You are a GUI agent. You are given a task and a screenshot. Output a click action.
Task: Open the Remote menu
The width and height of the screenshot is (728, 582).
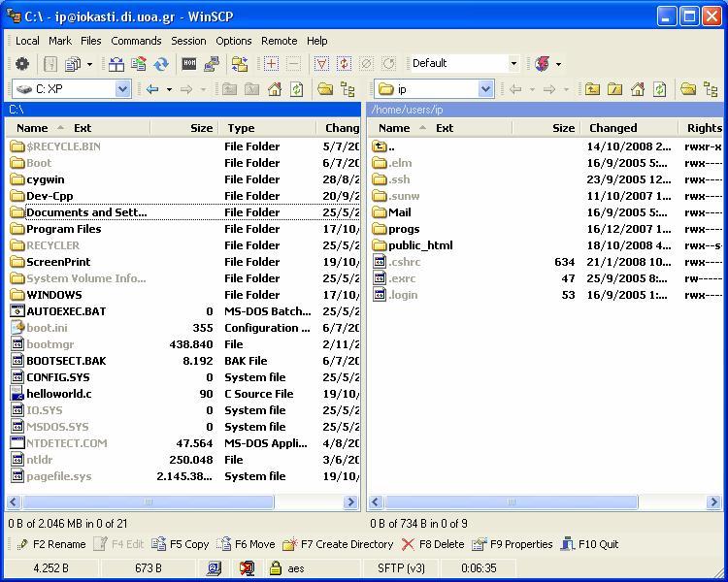pos(279,41)
